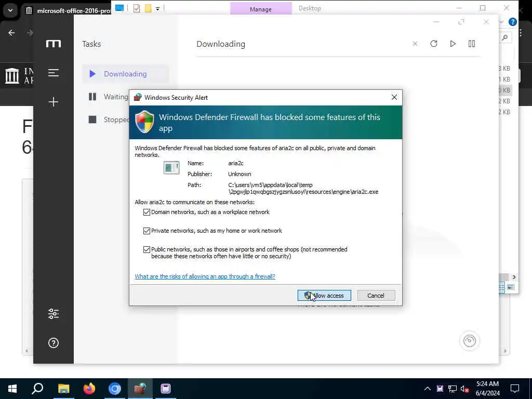Pause all tasks with the pause icon
532x399 pixels.
point(472,44)
